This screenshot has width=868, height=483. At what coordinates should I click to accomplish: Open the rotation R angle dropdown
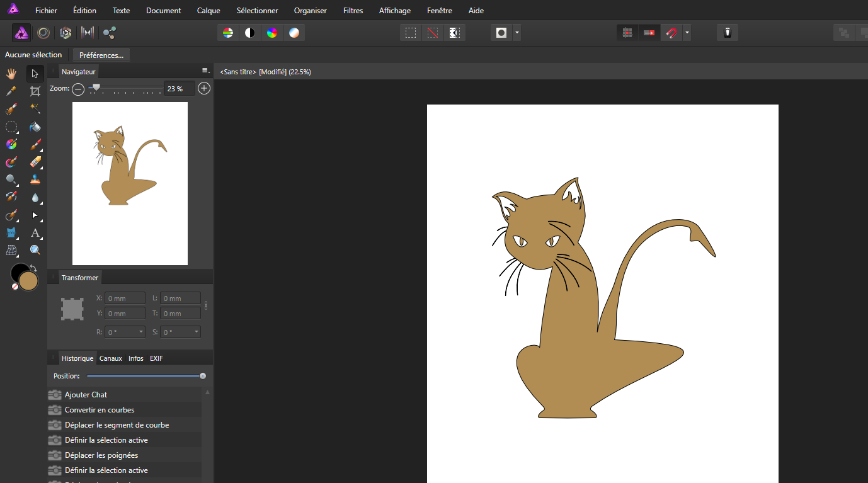140,332
